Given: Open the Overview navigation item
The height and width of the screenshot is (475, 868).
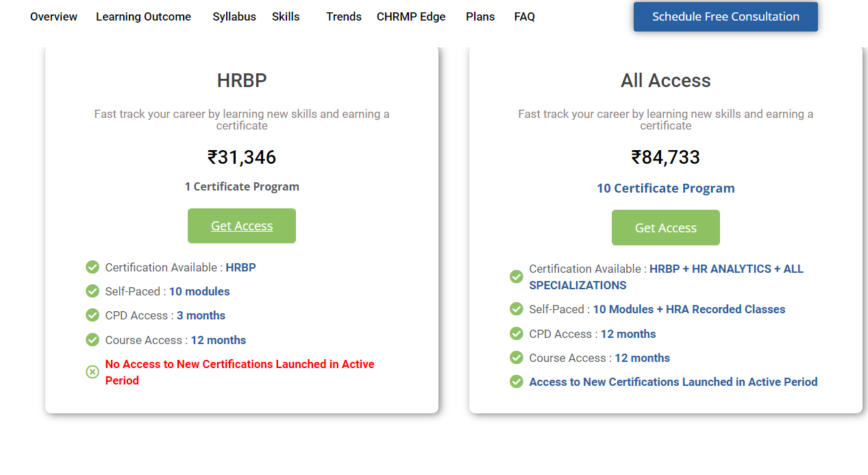Looking at the screenshot, I should (53, 16).
